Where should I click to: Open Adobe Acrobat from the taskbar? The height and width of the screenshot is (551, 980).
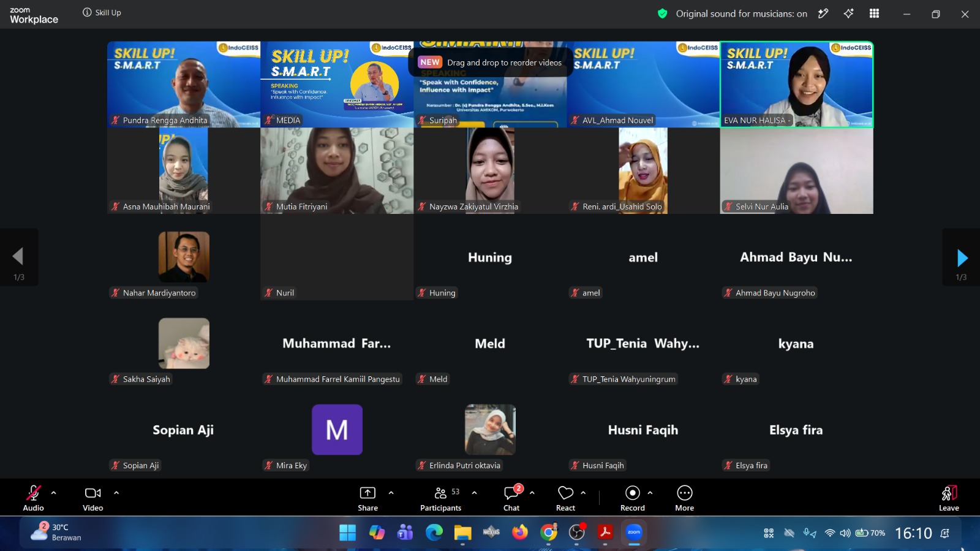pyautogui.click(x=605, y=533)
